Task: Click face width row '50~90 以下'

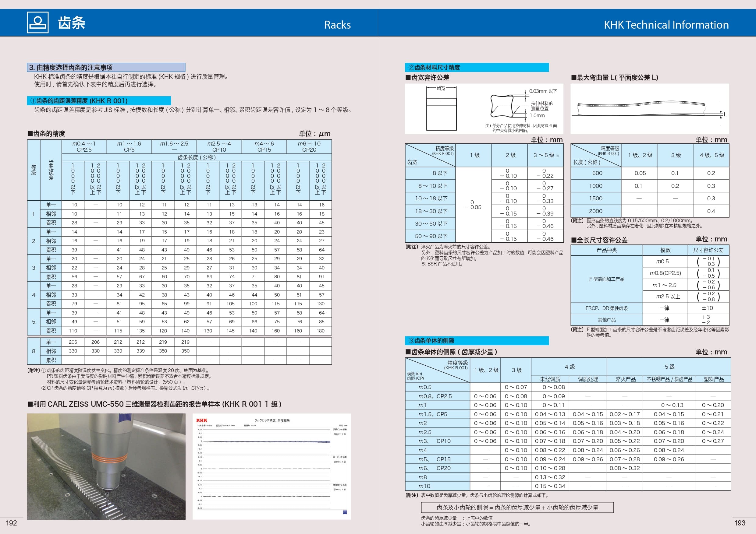Action: pos(430,236)
